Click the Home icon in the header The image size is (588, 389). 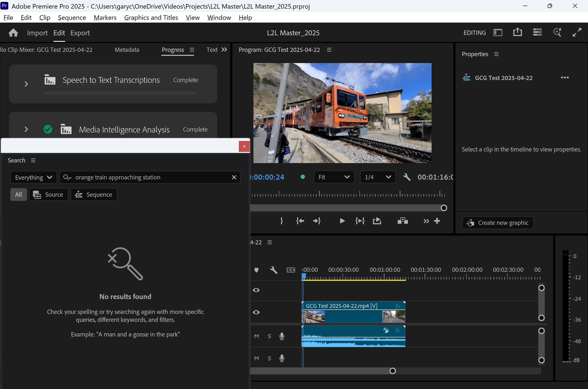point(13,33)
